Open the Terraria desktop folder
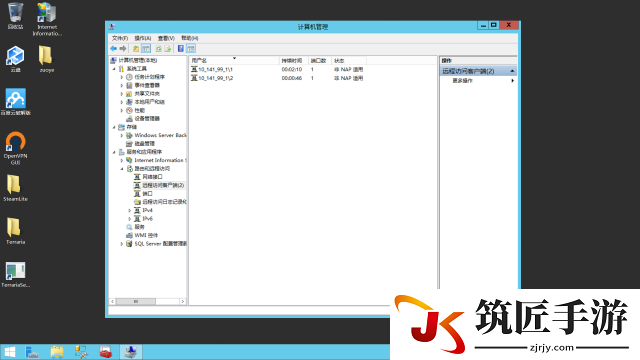640x360 pixels. tap(16, 231)
